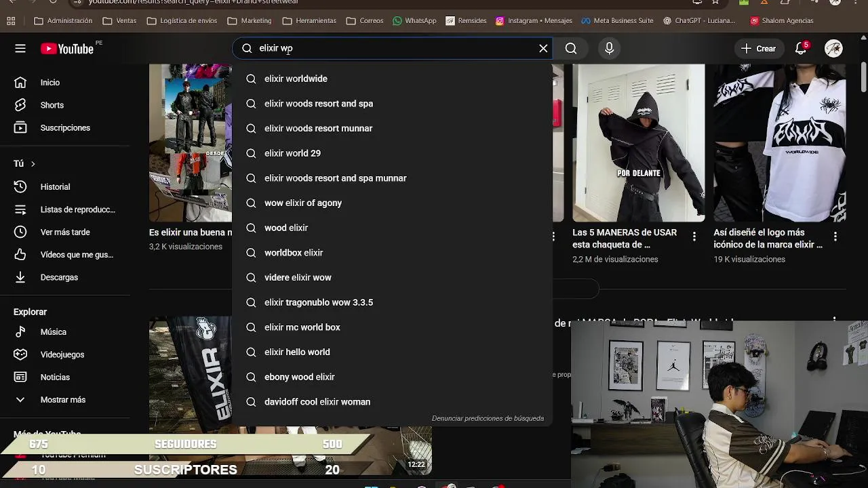
Task: Open Marketing bookmarks folder
Action: [x=250, y=21]
